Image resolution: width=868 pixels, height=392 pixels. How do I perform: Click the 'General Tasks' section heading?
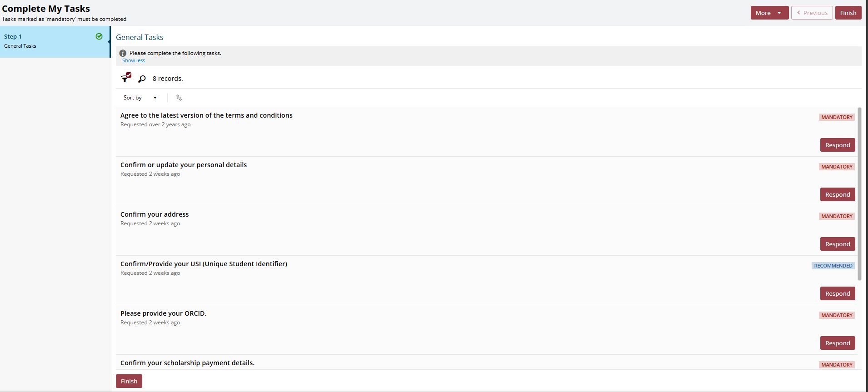point(140,37)
